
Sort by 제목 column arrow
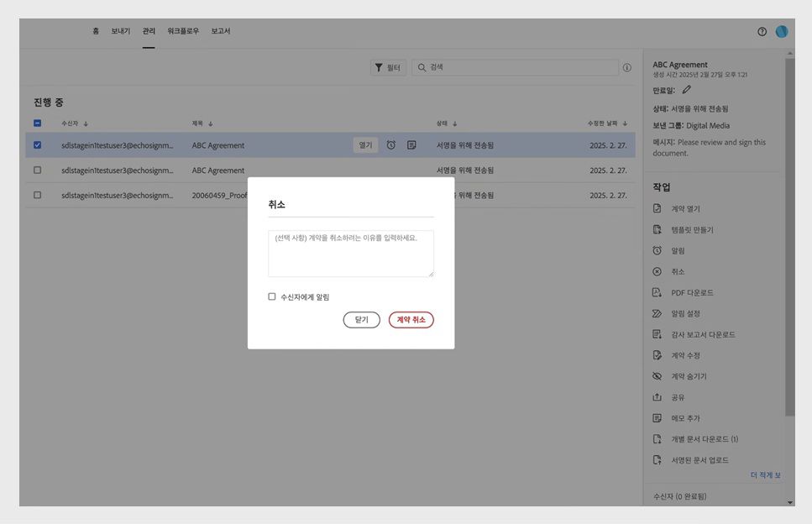[210, 123]
